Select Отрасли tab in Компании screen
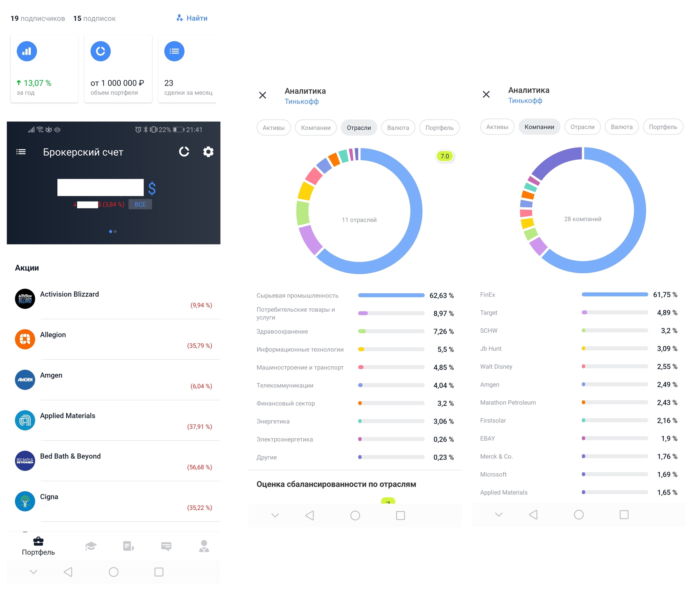Image resolution: width=700 pixels, height=607 pixels. coord(582,127)
